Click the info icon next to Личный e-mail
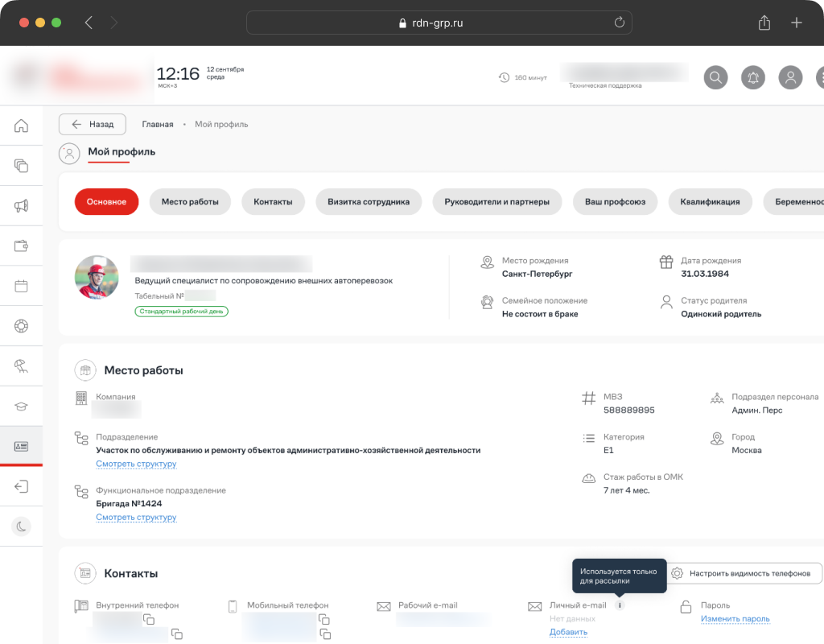824x644 pixels. click(619, 605)
